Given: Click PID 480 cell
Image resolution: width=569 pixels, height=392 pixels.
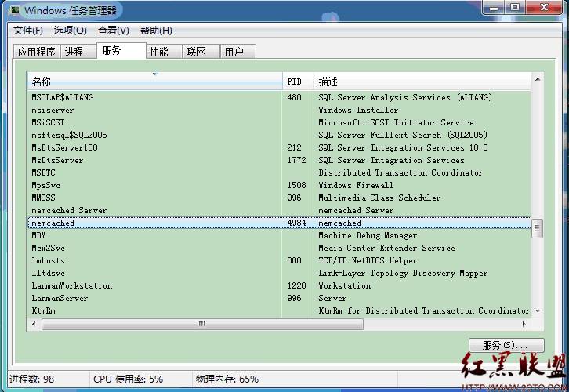Looking at the screenshot, I should pos(295,97).
